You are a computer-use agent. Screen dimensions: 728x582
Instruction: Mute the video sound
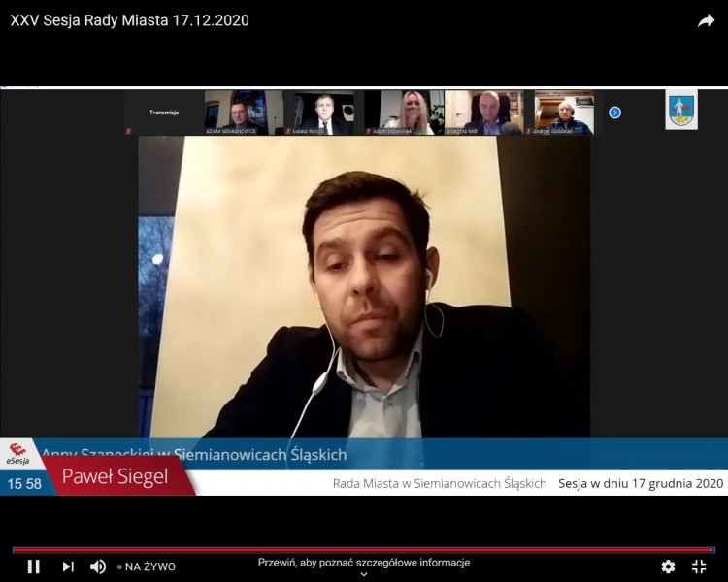pyautogui.click(x=98, y=566)
